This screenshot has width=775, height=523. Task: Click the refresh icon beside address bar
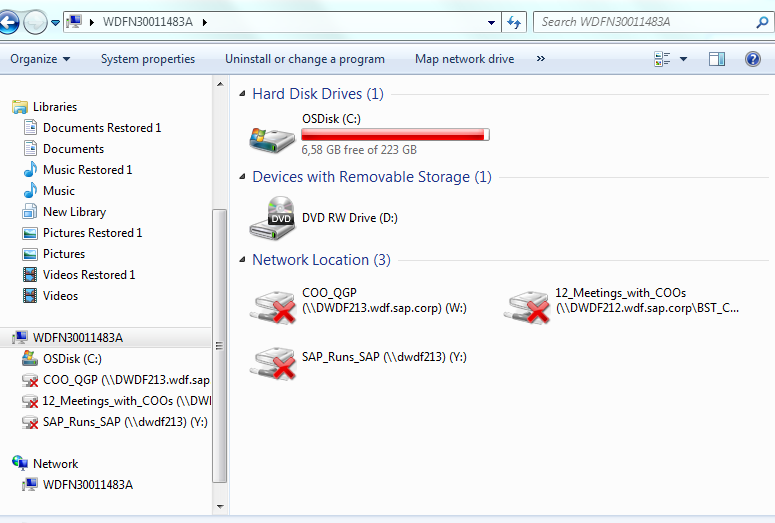click(514, 22)
